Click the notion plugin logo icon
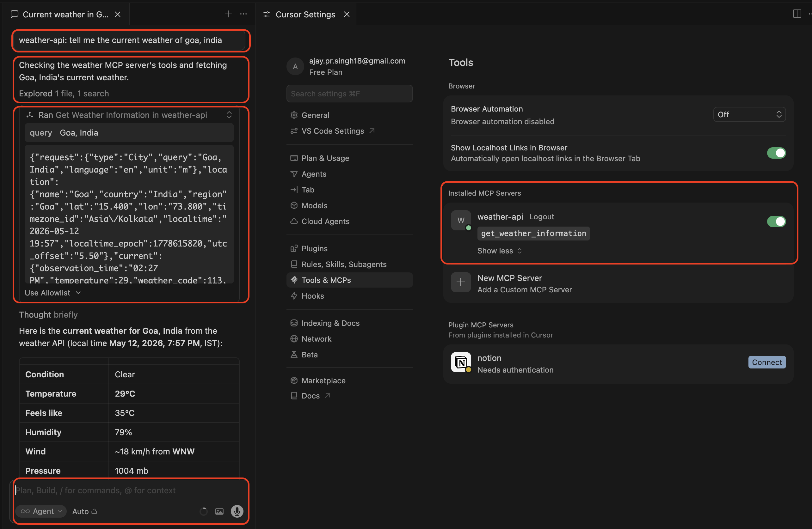 tap(461, 362)
